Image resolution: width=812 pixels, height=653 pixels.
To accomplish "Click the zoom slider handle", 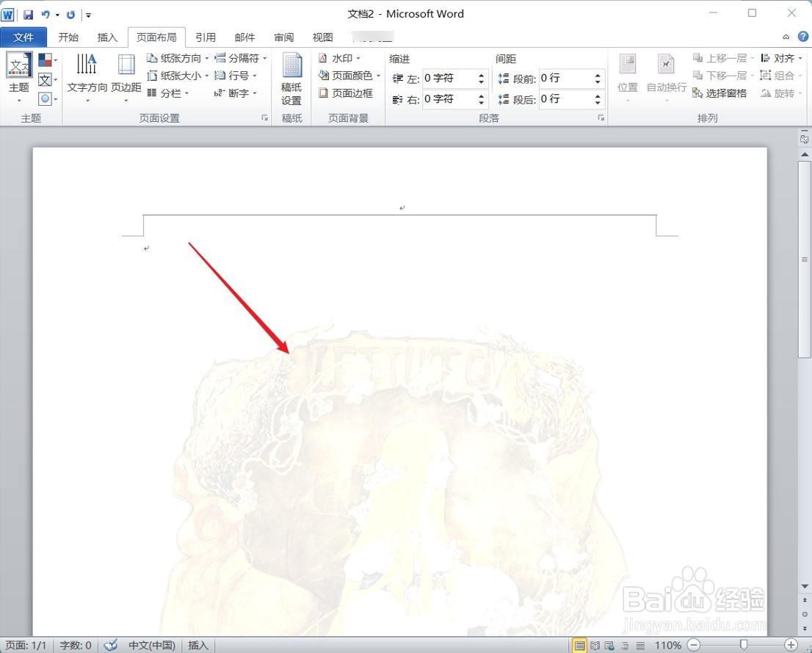I will point(744,645).
